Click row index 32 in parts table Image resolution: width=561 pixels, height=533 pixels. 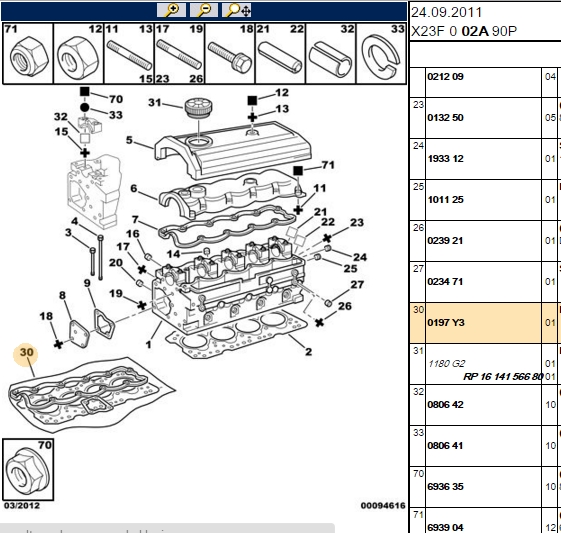pos(418,392)
